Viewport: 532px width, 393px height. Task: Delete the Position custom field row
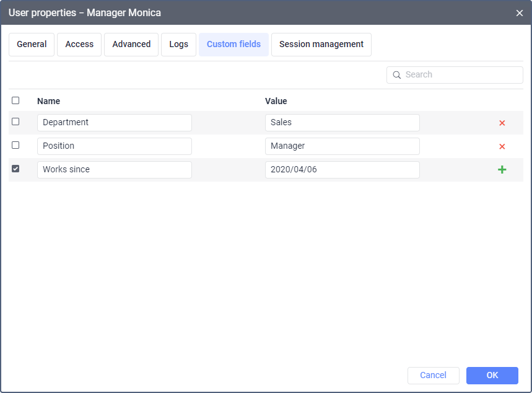point(502,146)
